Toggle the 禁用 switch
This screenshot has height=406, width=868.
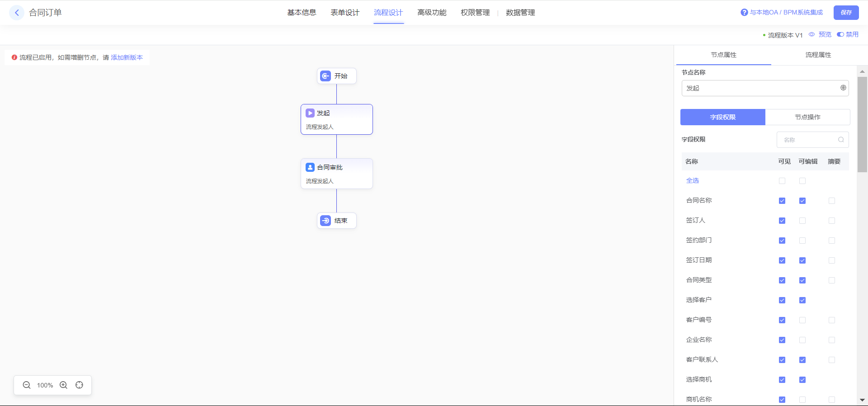tap(840, 34)
